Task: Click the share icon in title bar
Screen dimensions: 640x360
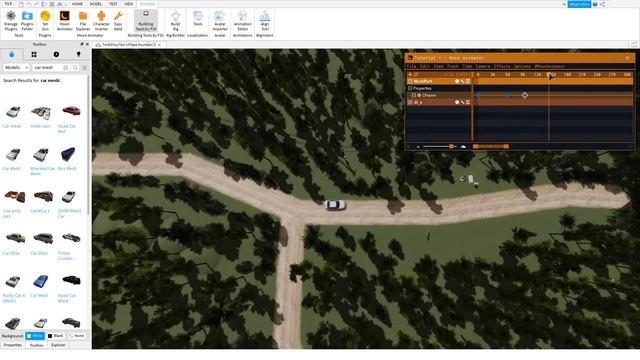Action: click(x=602, y=4)
